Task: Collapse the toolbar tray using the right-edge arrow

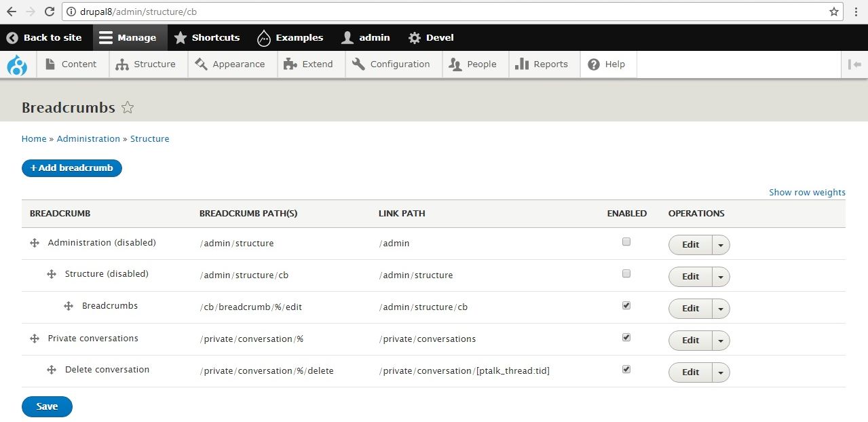Action: (x=855, y=64)
